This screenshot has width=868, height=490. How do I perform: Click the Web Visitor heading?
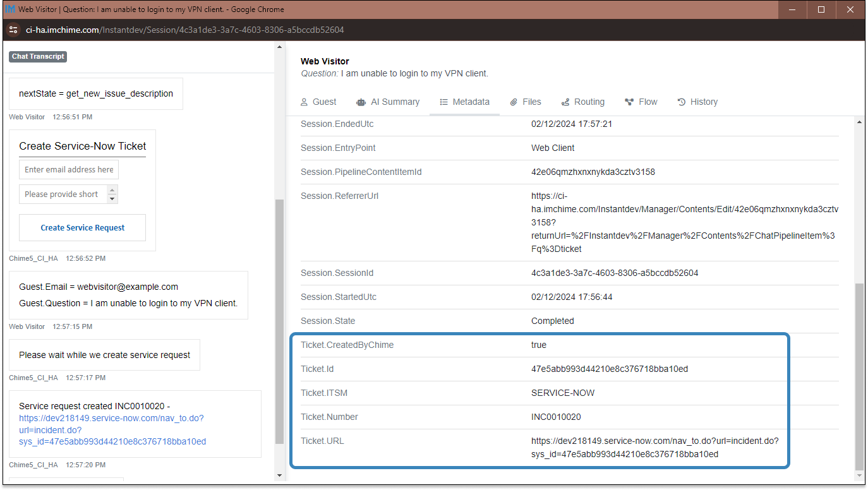pos(325,61)
